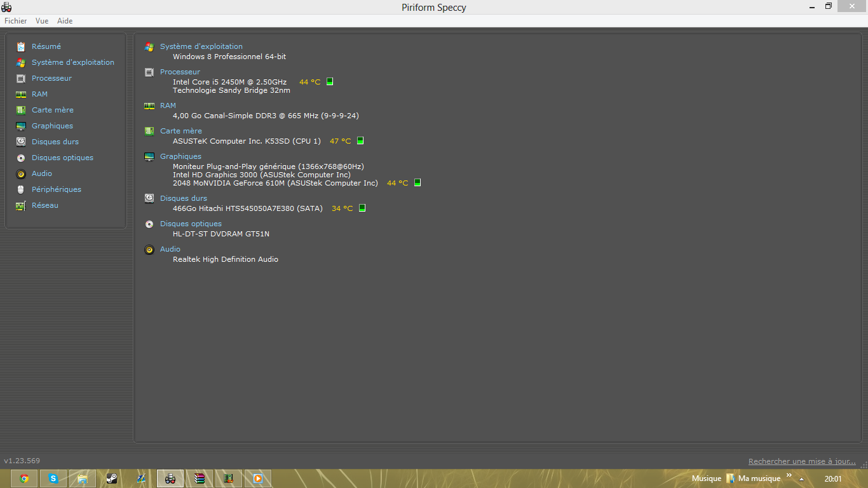Click the disc icon beside the Disques optiques heading
Viewport: 868px width, 488px height.
point(149,224)
